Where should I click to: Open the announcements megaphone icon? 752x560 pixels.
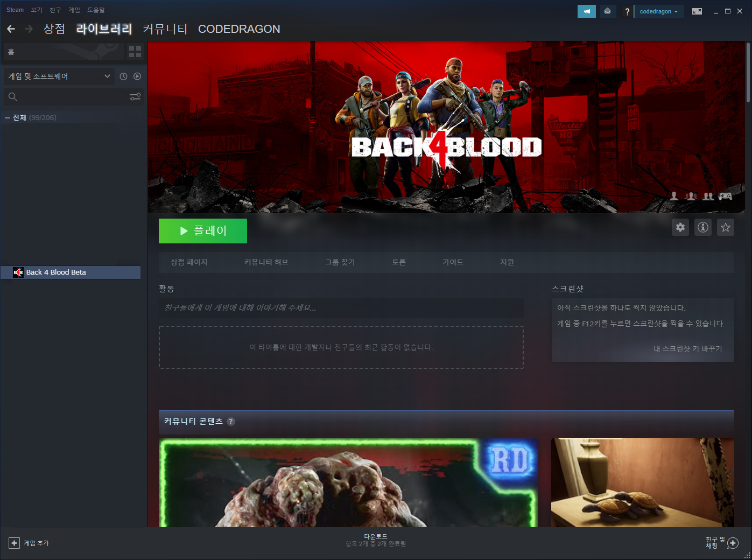tap(587, 11)
